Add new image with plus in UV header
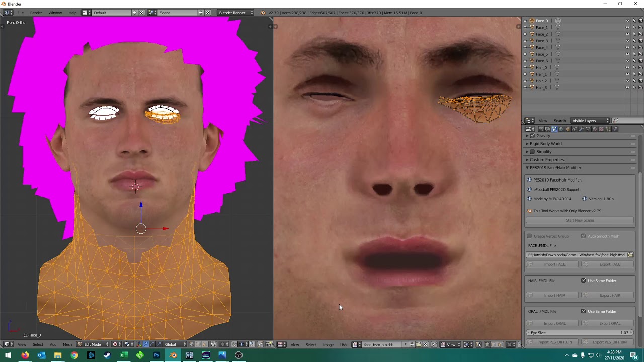Screen dimensions: 644x362 [412, 344]
